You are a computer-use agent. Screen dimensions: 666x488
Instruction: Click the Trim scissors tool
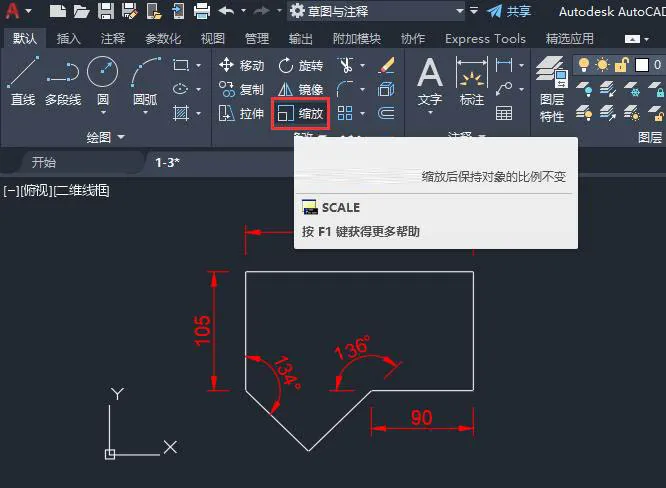click(346, 65)
